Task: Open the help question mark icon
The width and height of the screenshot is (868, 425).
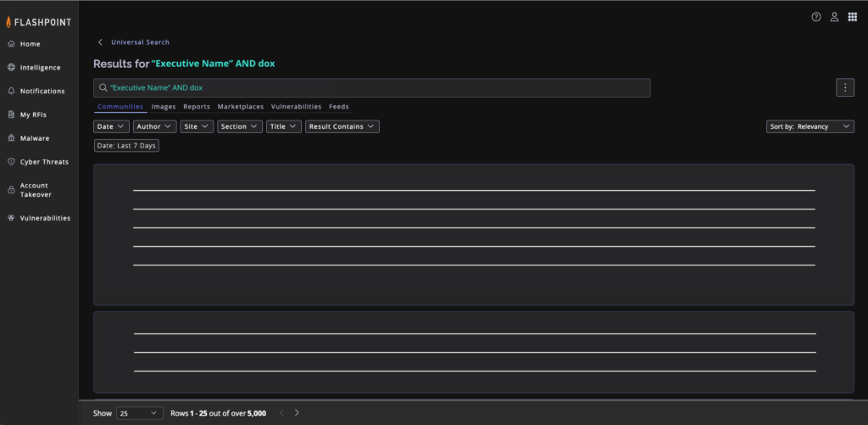Action: (x=816, y=17)
